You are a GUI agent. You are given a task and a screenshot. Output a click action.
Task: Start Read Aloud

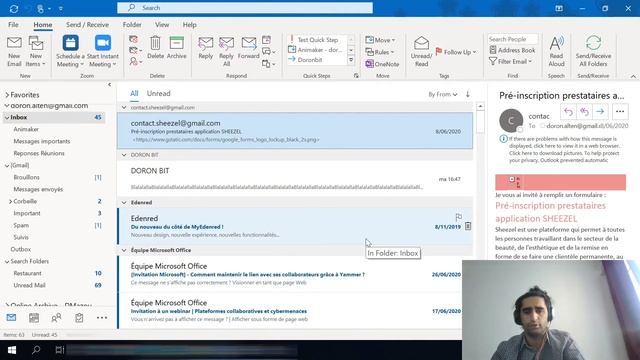tap(556, 51)
